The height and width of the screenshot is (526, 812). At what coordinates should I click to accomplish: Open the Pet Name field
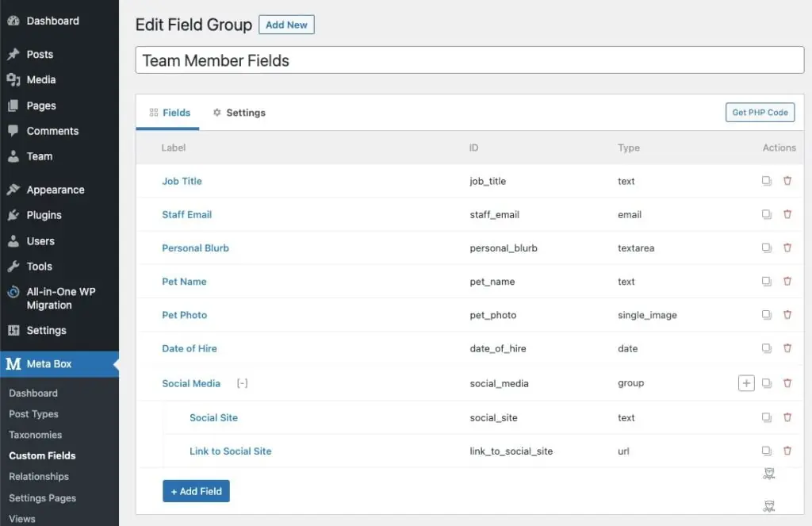[184, 282]
